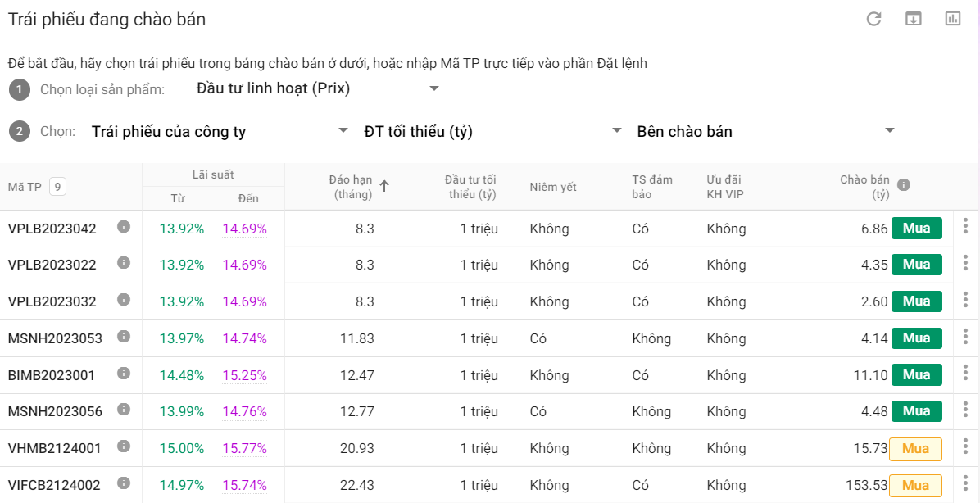
Task: Open the ĐT tối thiểu (tỷ) dropdown
Action: (491, 132)
